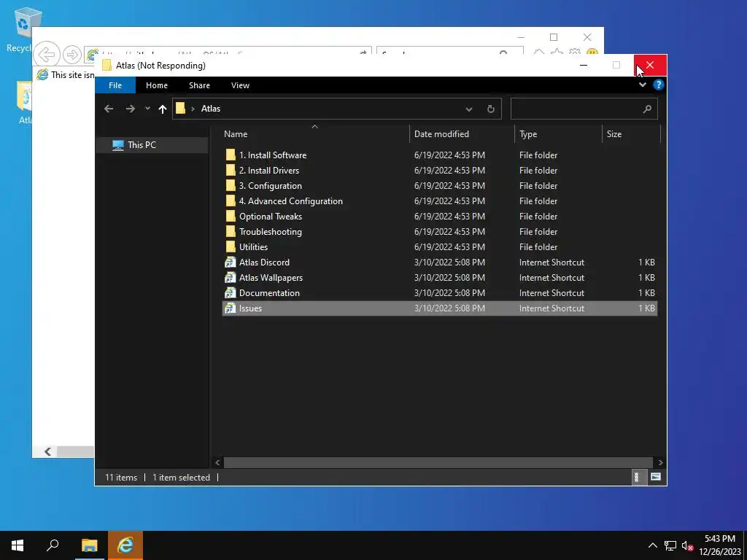Open Explorer help question mark icon
The width and height of the screenshot is (747, 560).
[x=659, y=85]
